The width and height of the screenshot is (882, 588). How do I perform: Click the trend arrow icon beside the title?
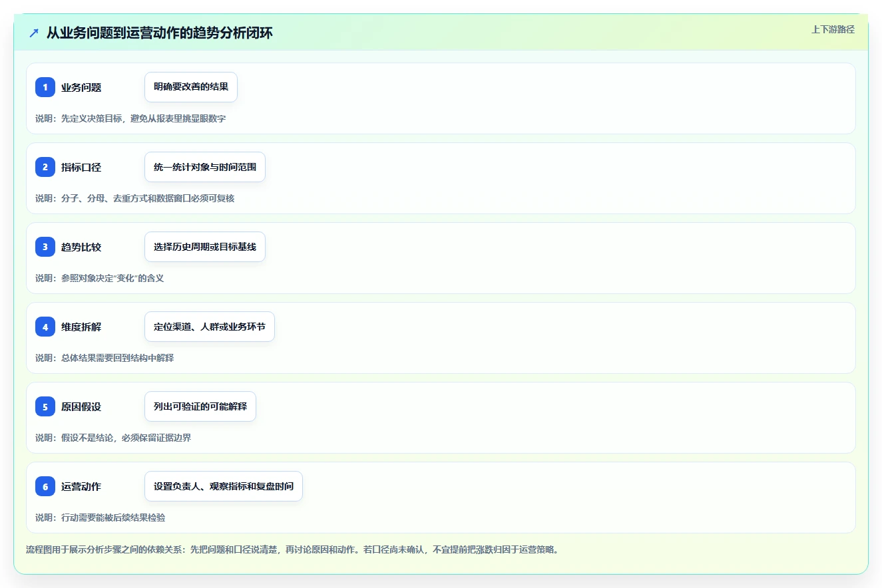coord(34,33)
